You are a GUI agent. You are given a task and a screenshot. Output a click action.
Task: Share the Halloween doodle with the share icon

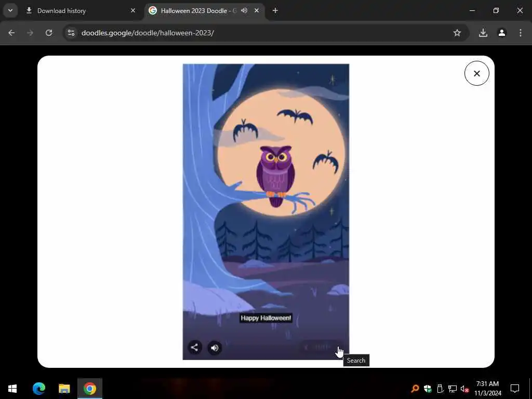click(194, 348)
